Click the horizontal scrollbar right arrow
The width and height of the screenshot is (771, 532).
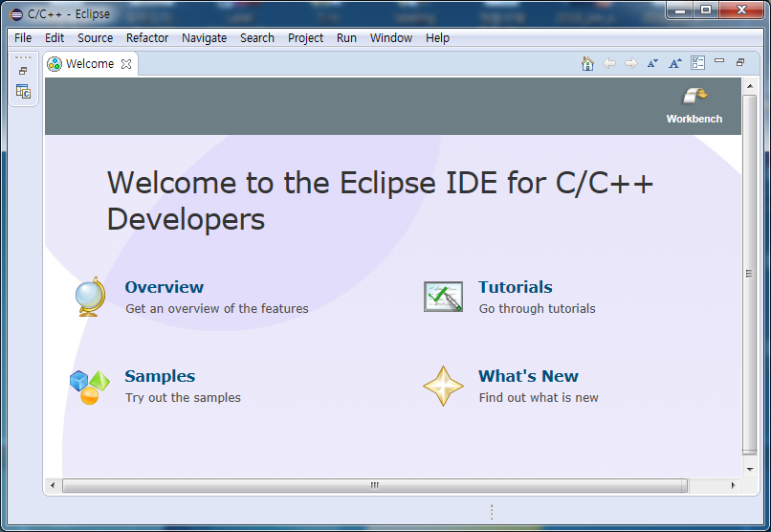pos(733,486)
